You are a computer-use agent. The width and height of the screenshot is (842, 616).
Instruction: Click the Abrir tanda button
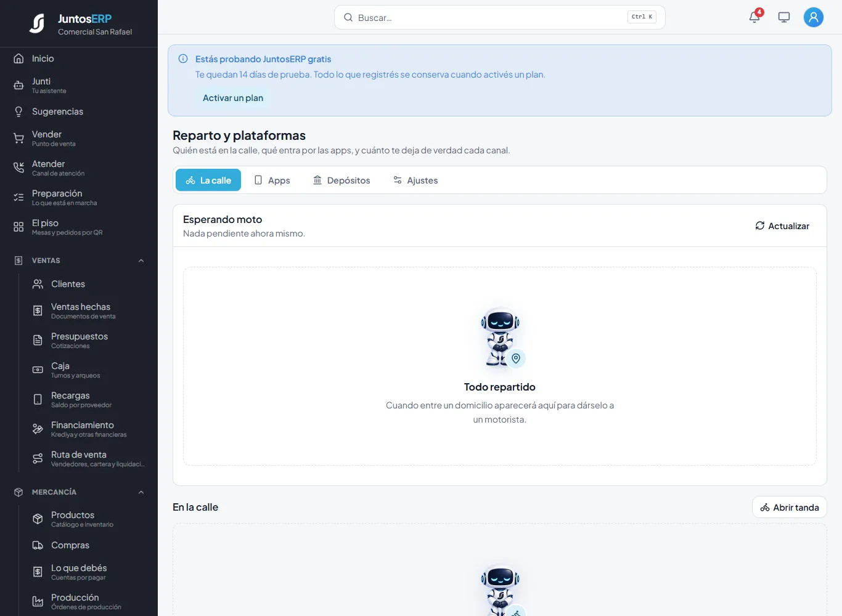(790, 508)
